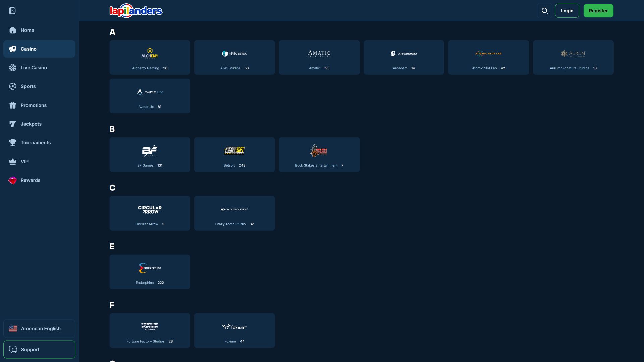Open Jackpots page
This screenshot has height=362, width=644.
pyautogui.click(x=39, y=124)
